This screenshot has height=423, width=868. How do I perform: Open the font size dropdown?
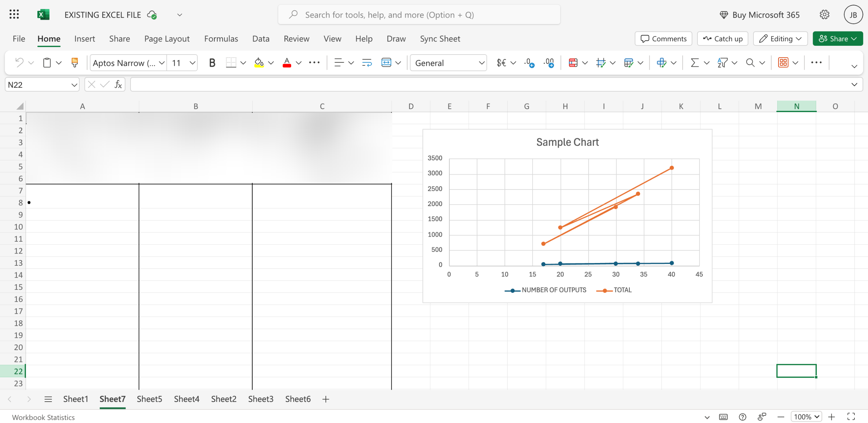pos(192,63)
